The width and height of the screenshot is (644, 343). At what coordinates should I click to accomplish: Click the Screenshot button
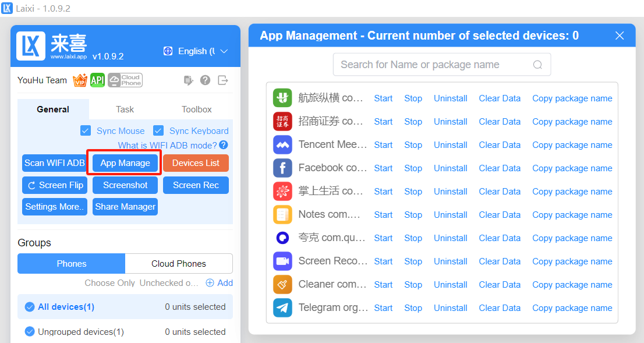pyautogui.click(x=125, y=185)
